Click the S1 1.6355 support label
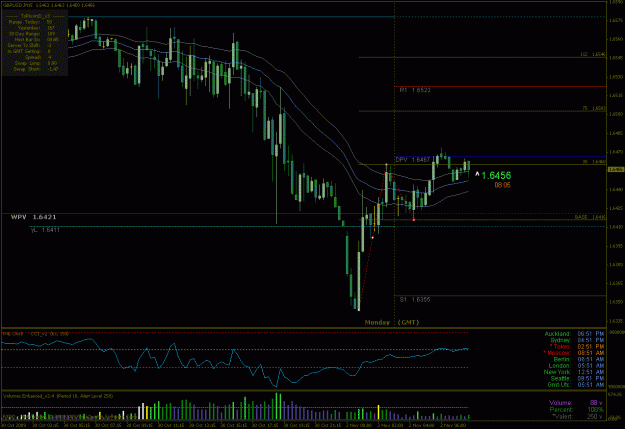This screenshot has height=429, width=625. pyautogui.click(x=415, y=299)
